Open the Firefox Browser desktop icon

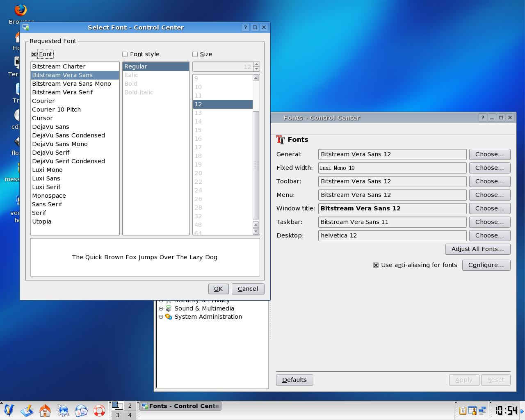click(x=21, y=10)
